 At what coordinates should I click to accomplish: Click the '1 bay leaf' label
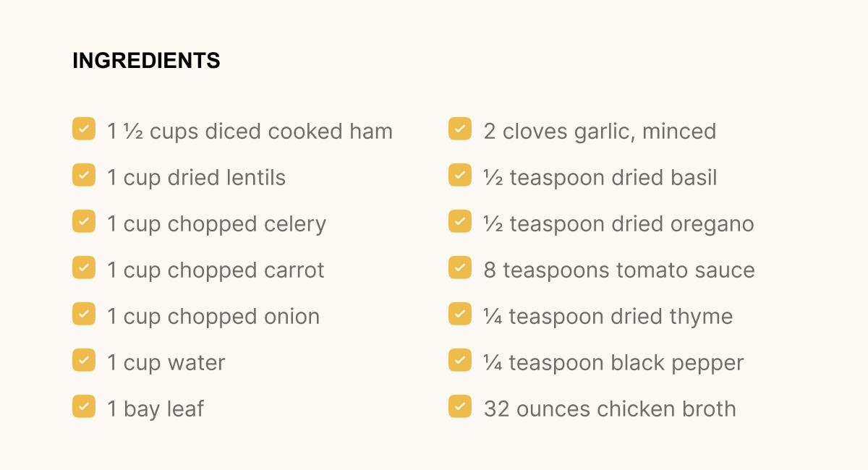coord(156,409)
